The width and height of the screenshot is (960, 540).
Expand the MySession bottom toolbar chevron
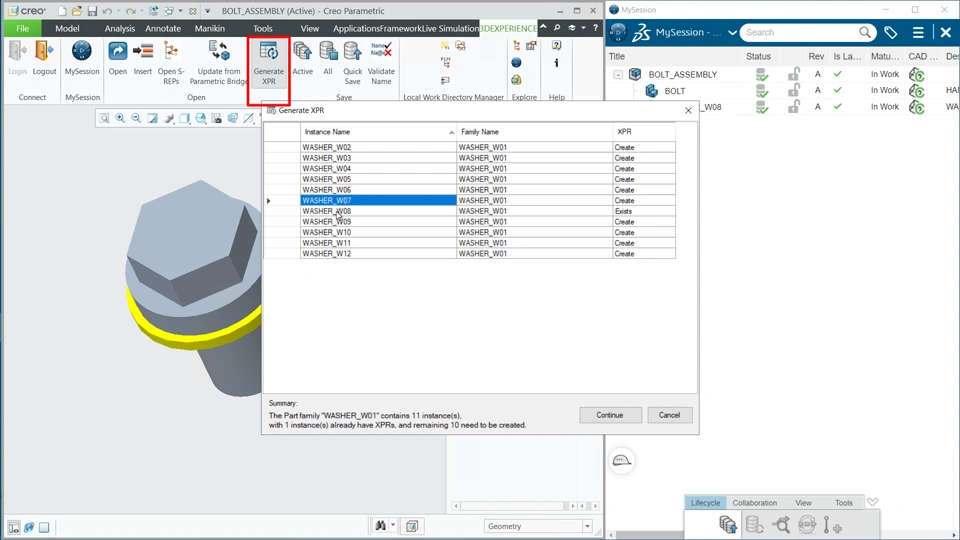click(x=872, y=502)
